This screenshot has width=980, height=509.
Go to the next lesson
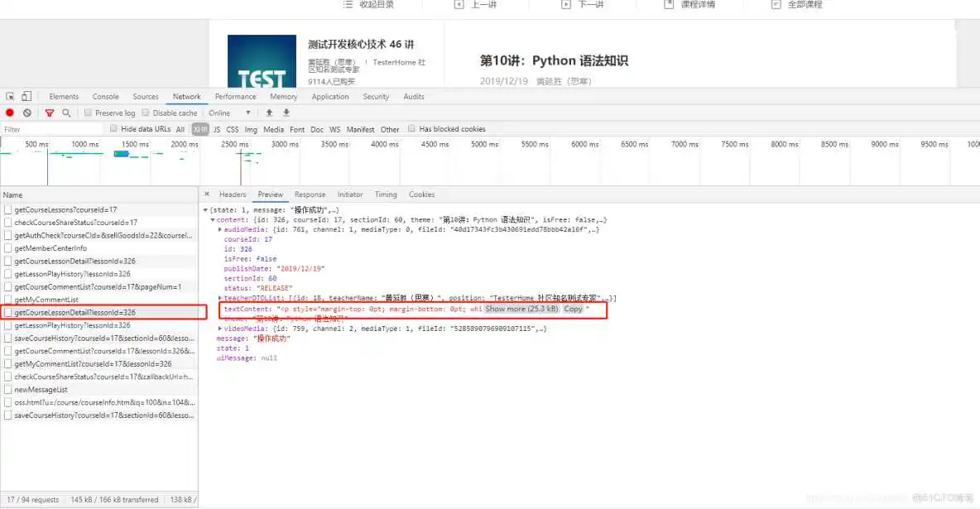584,4
